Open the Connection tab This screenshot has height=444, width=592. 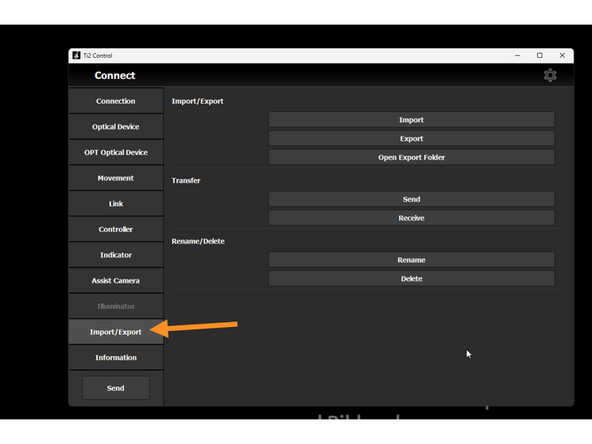(116, 101)
